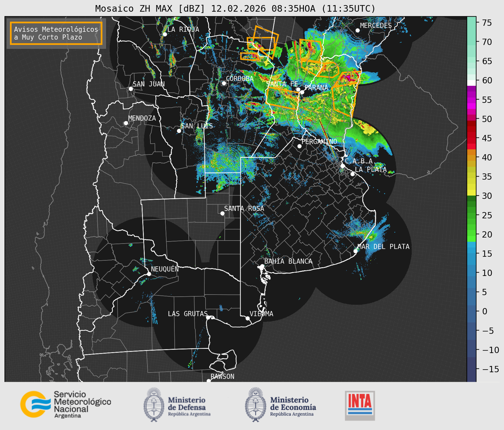Click the PARANA city label
This screenshot has width=504, height=430.
click(316, 87)
